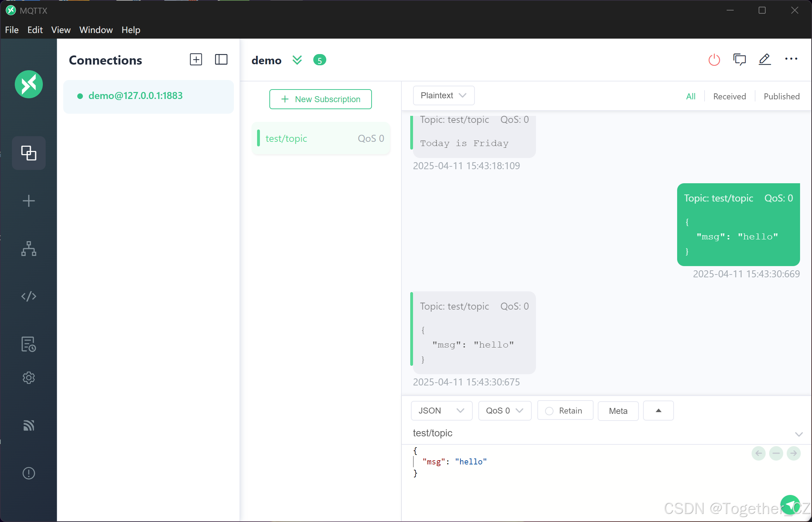Click the red disconnect power icon
This screenshot has height=522, width=812.
coord(714,60)
